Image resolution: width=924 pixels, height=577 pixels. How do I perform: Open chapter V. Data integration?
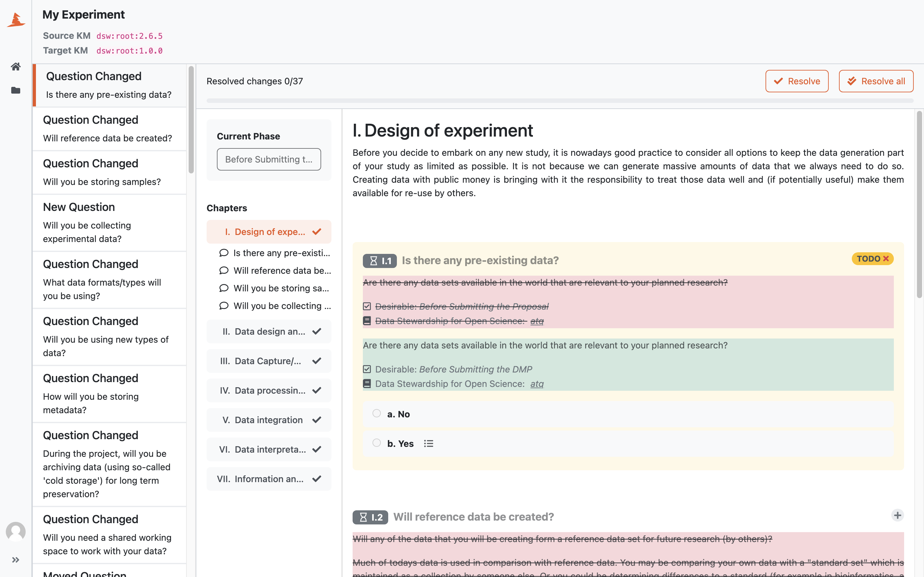pyautogui.click(x=269, y=420)
